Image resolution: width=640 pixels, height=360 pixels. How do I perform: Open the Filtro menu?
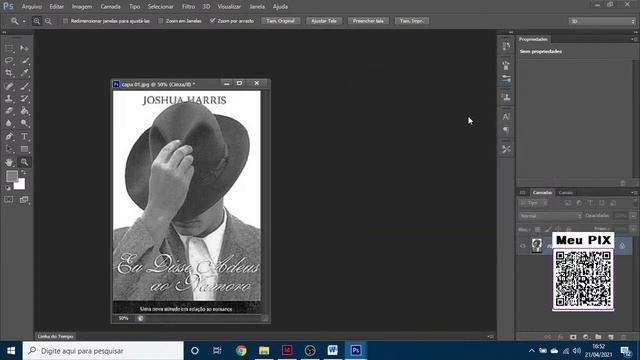pyautogui.click(x=188, y=7)
